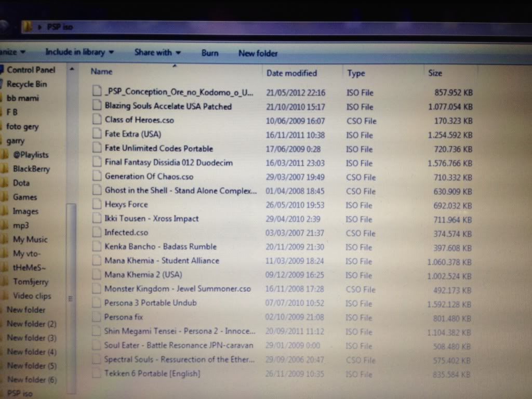Click icon of Shin Megami Tensei - Persona 2
532x399 pixels.
[97, 330]
